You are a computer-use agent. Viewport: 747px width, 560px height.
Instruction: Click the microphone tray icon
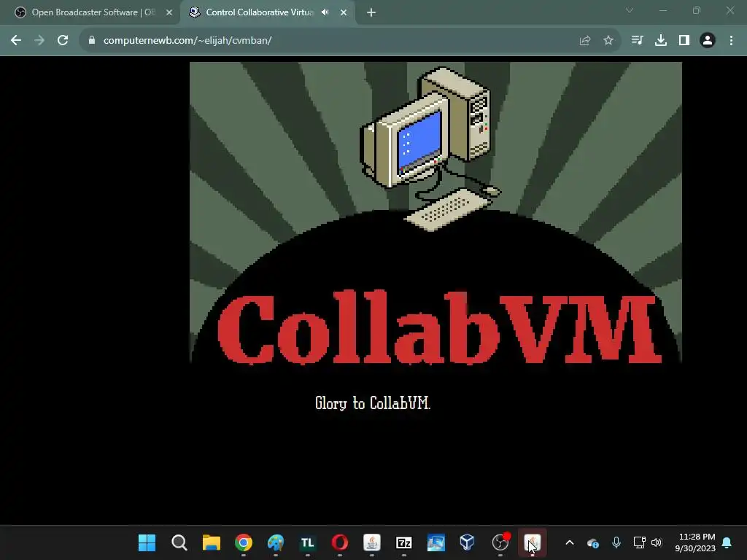(616, 542)
